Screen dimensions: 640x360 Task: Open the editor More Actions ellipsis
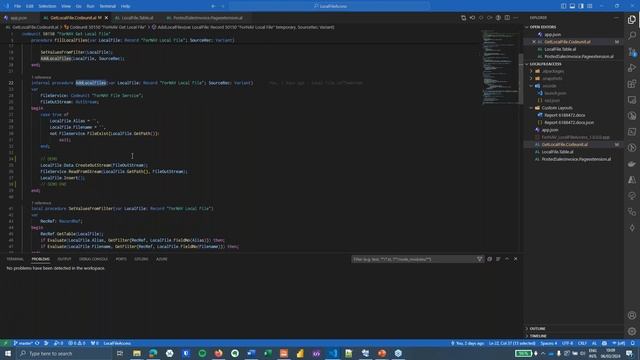click(516, 18)
